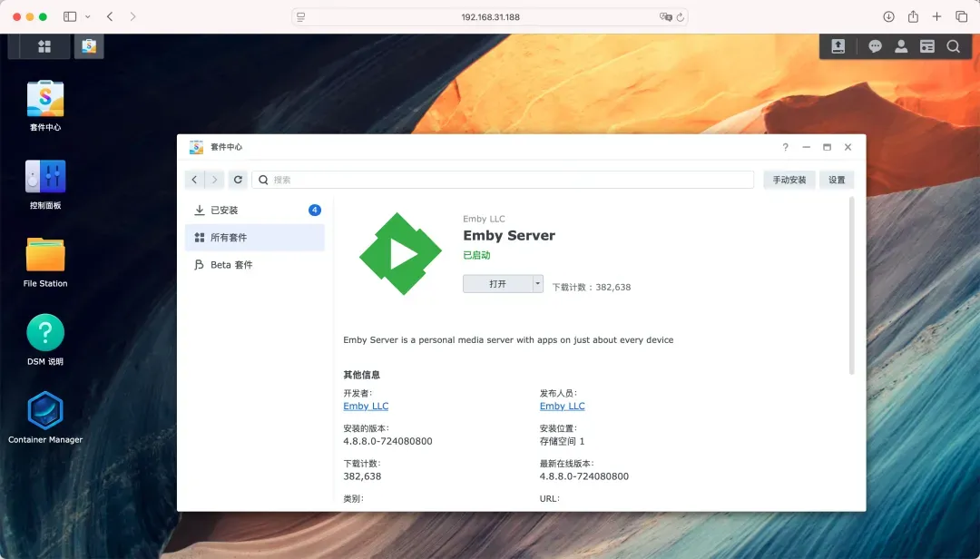Minimize the Package Center window

point(807,147)
